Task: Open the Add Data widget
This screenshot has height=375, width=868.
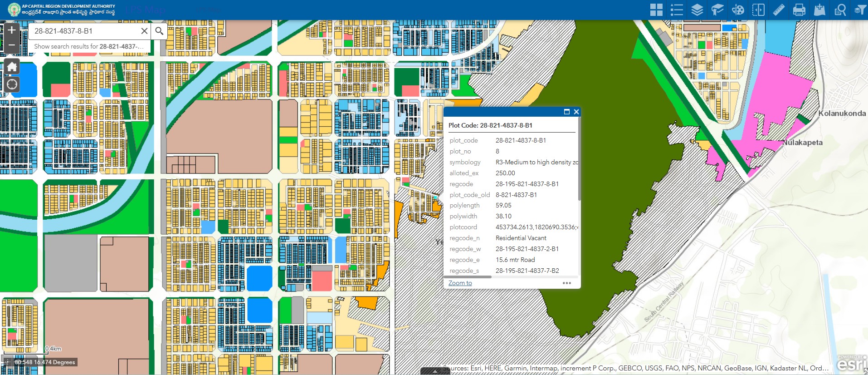Action: (819, 10)
